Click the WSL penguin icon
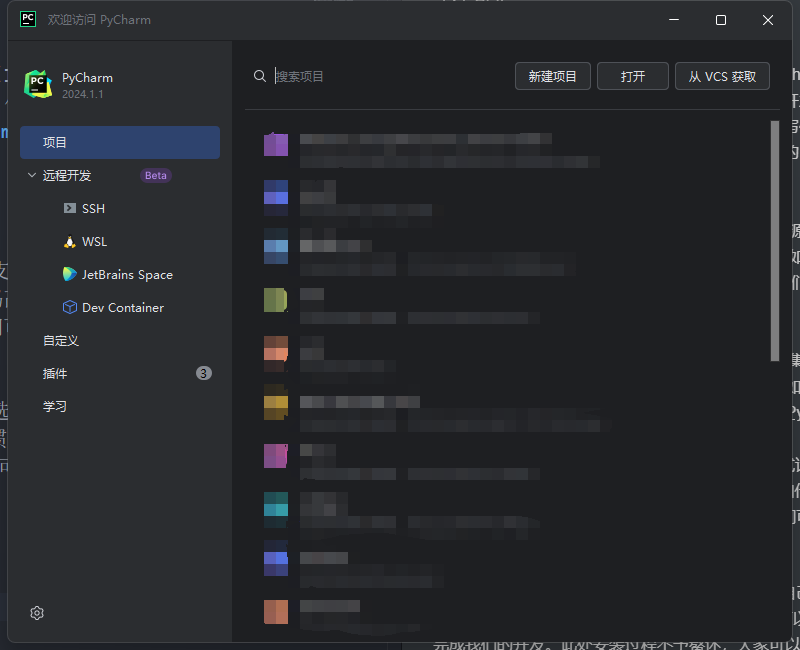Image resolution: width=800 pixels, height=650 pixels. 69,241
